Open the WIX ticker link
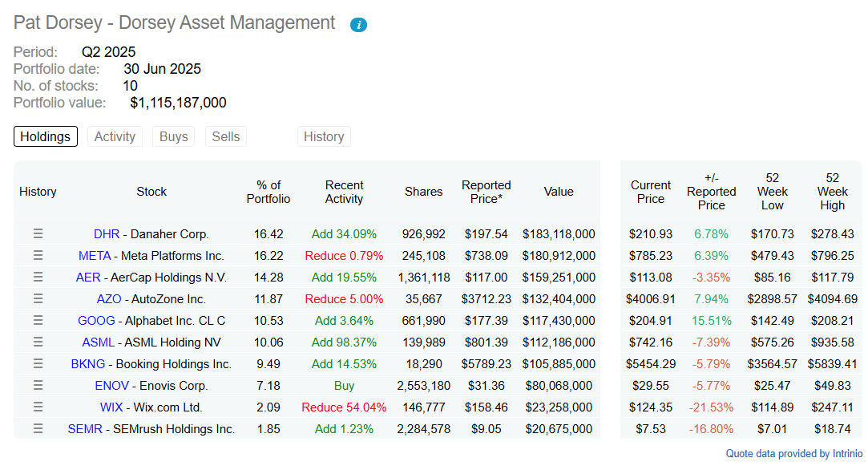868x466 pixels. pos(111,407)
